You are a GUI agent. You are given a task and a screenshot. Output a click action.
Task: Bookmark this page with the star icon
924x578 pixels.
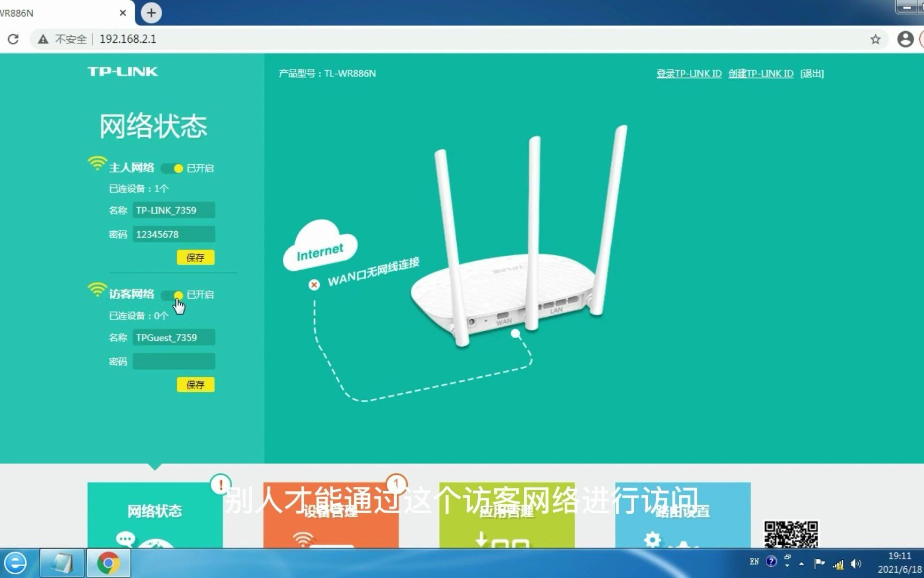tap(875, 39)
